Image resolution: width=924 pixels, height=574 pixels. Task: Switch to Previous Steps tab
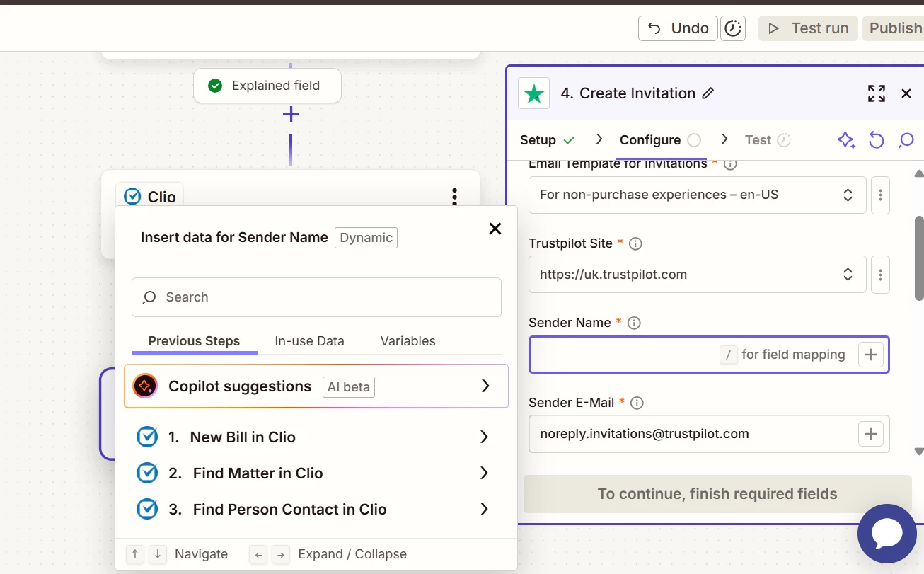click(194, 341)
